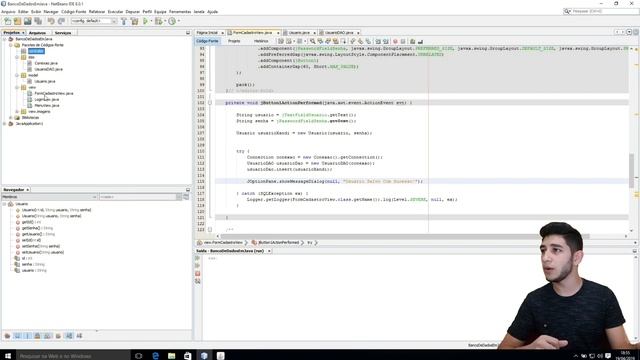Screen dimensions: 640x360
Task: Switch to Projeto design view button
Action: pyautogui.click(x=234, y=41)
